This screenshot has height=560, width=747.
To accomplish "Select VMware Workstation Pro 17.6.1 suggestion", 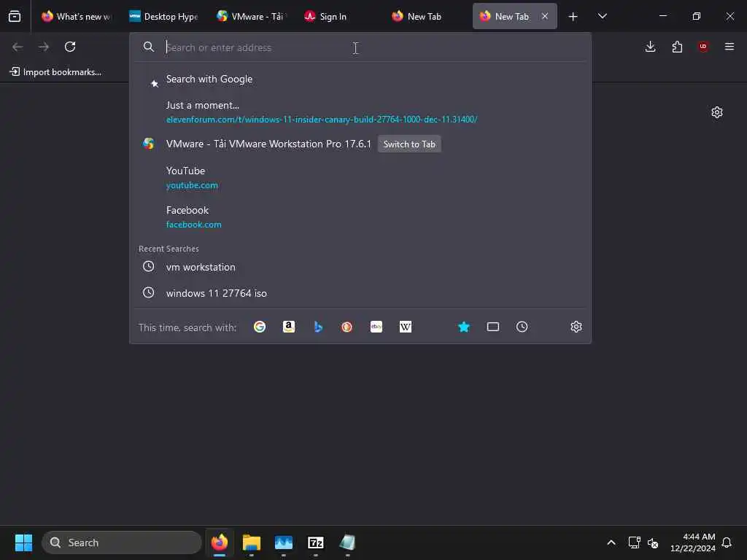I will [360, 144].
